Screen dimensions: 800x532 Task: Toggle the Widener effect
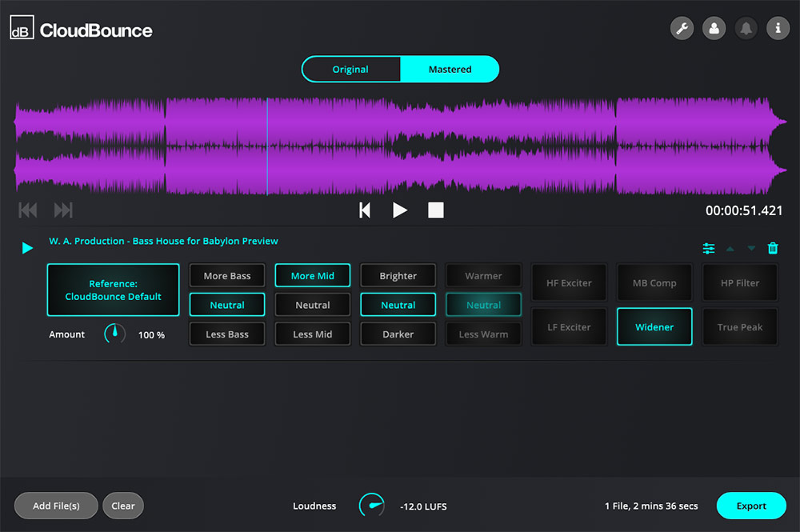click(654, 327)
